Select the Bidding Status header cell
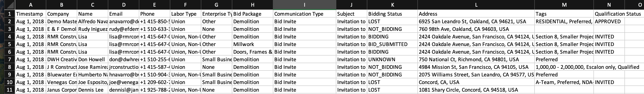 click(392, 14)
